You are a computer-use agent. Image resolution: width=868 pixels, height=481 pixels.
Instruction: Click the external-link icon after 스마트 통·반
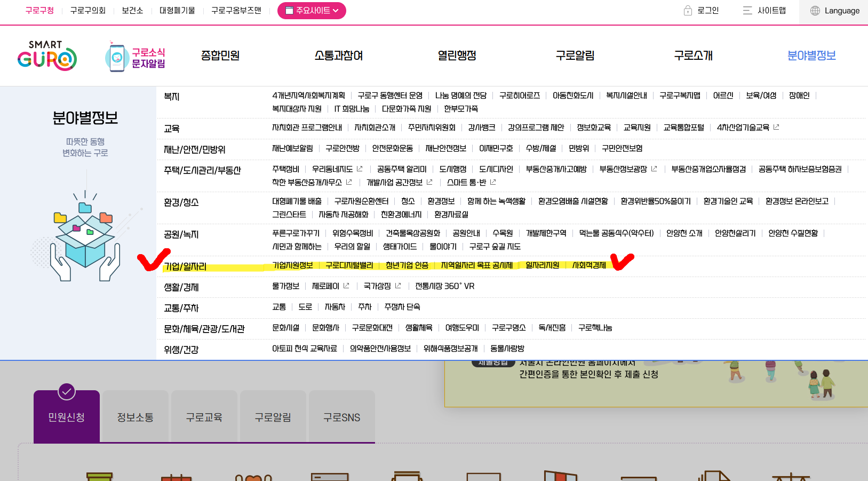point(493,182)
